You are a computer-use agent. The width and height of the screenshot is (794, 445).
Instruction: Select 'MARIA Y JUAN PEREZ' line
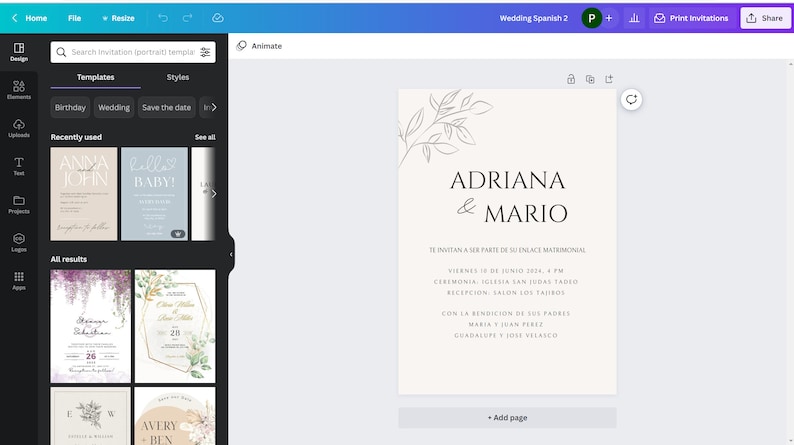click(506, 325)
